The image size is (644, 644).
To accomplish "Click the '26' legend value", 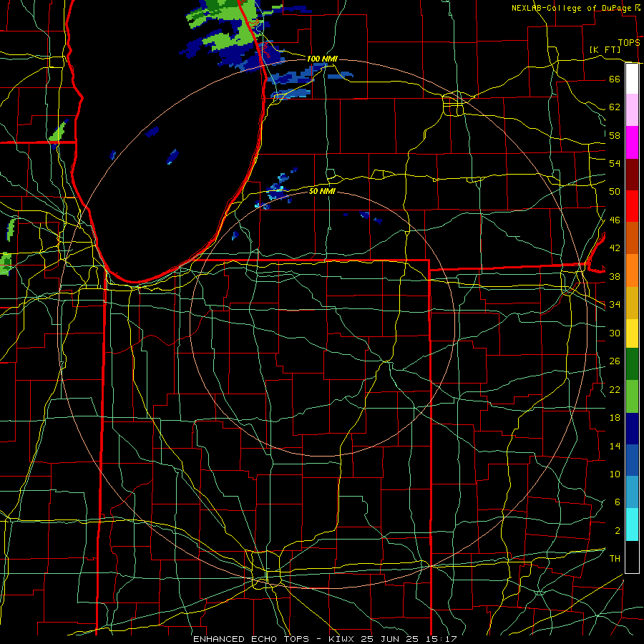I will click(x=615, y=361).
